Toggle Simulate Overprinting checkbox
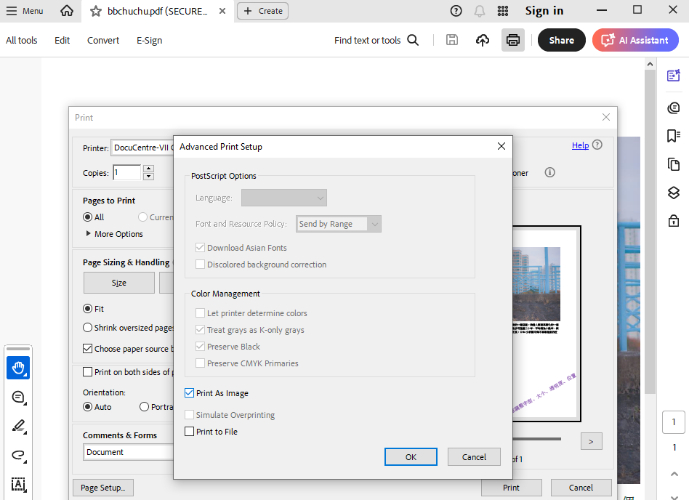689x500 pixels. tap(189, 415)
